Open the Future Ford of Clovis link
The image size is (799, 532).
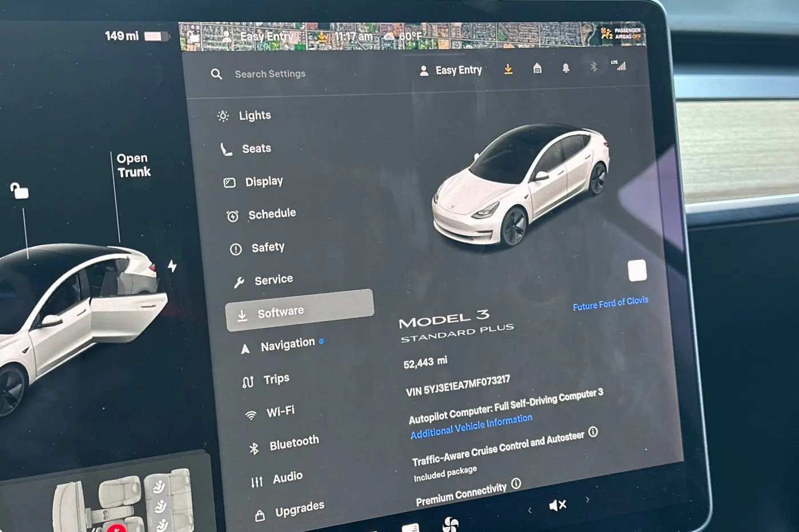point(610,303)
